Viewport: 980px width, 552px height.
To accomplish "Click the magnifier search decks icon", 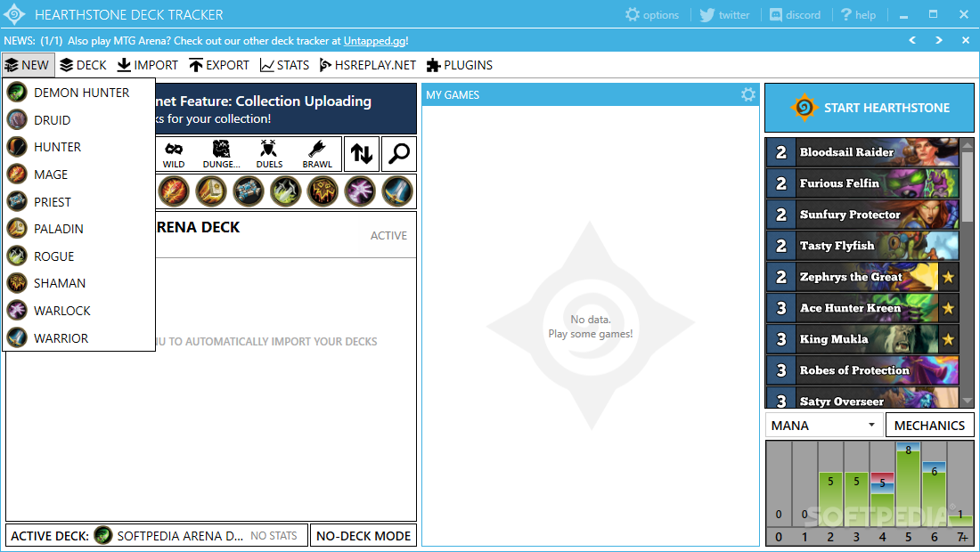I will click(x=399, y=154).
